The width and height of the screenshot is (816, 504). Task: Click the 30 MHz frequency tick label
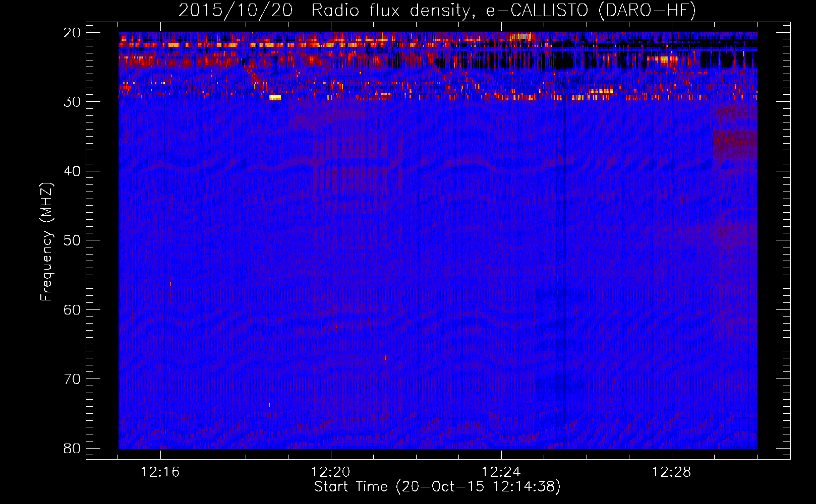[x=72, y=102]
